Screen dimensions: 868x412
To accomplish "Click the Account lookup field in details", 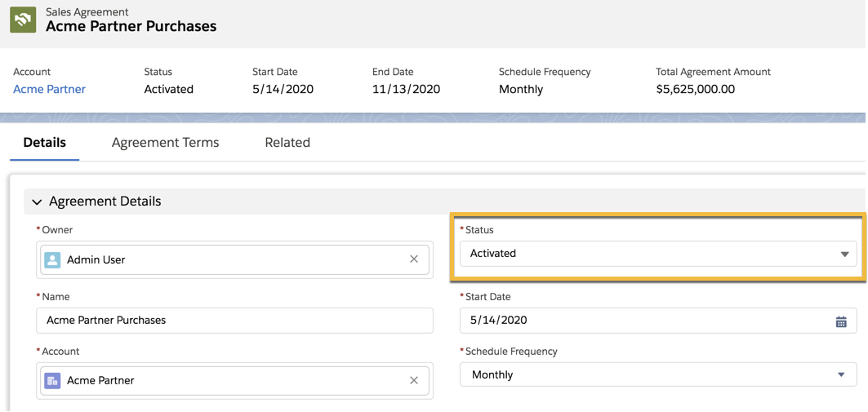I will tap(234, 381).
